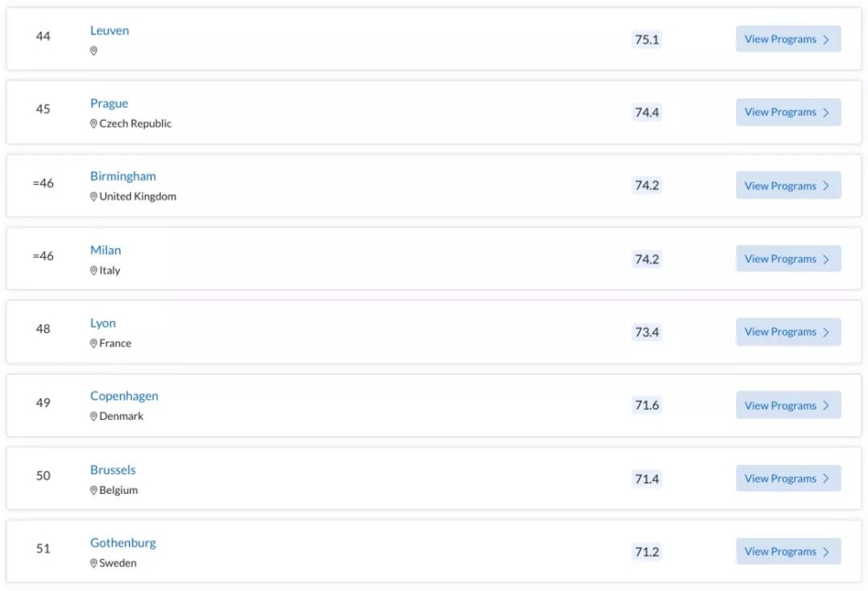Viewport: 868px width, 591px height.
Task: Click the pin icon beside France
Action: tap(94, 344)
